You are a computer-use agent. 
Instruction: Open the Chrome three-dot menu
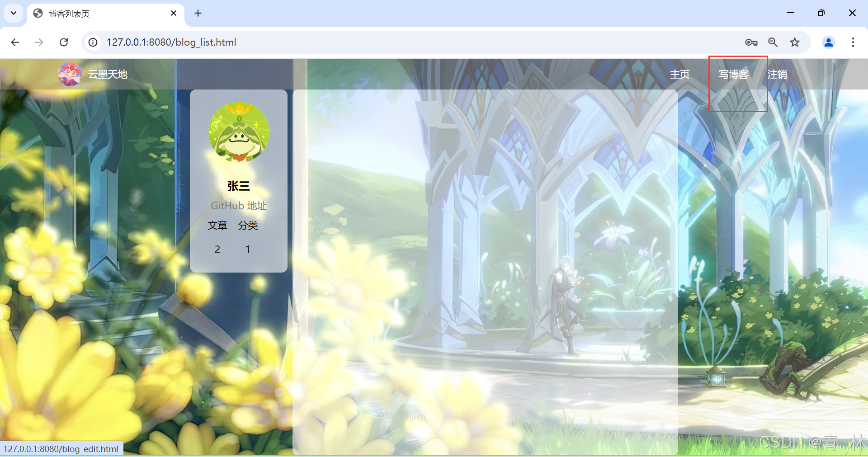point(853,42)
